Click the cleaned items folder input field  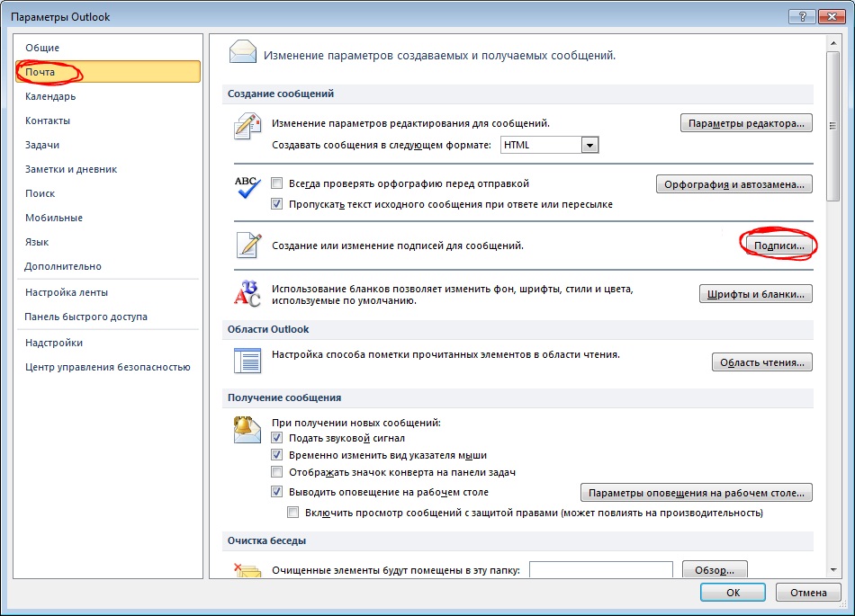click(x=601, y=570)
